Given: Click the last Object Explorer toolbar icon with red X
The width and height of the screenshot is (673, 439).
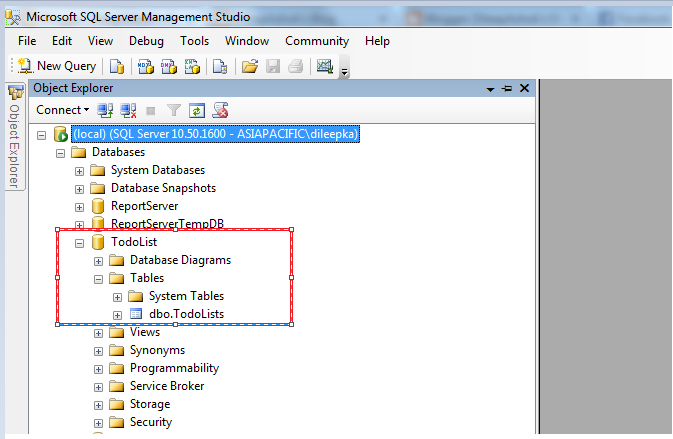Looking at the screenshot, I should click(221, 111).
